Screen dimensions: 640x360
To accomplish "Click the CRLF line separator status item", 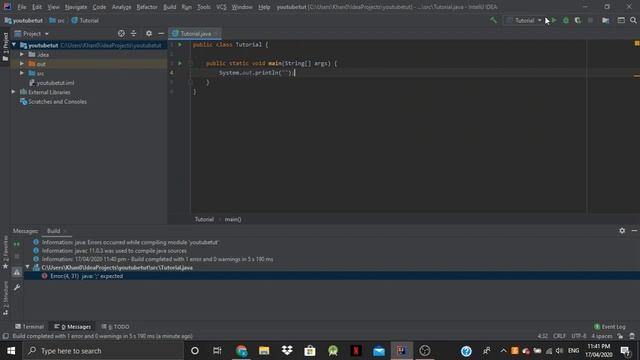I will click(559, 336).
